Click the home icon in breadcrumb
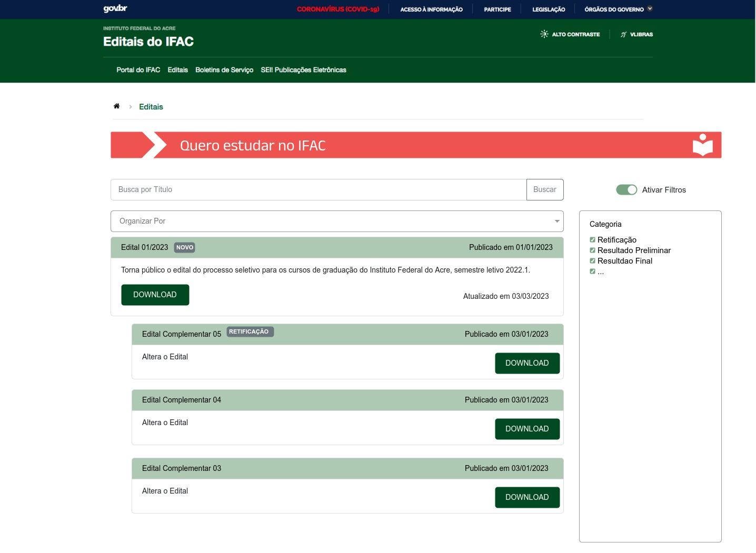Viewport: 756px width, 553px height. coord(116,106)
